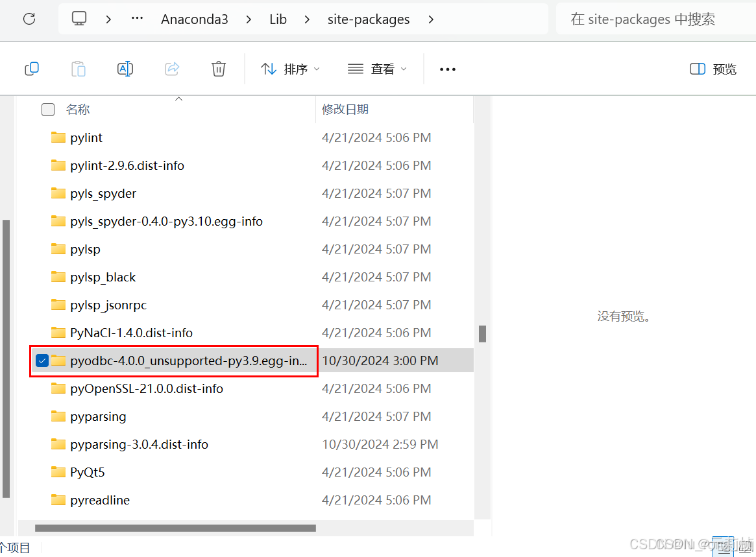Click the share icon in the toolbar
This screenshot has width=756, height=557.
click(172, 69)
